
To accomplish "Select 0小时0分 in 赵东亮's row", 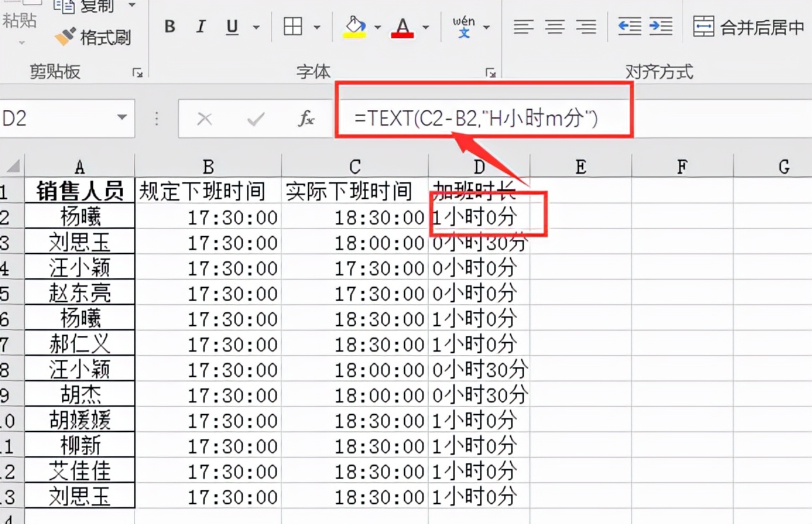I will point(479,293).
